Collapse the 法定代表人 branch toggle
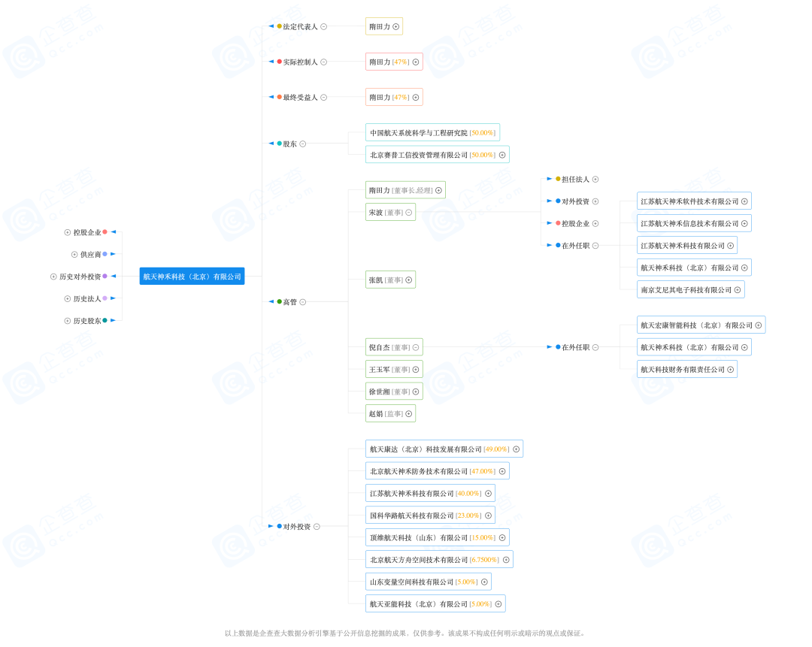This screenshot has width=812, height=647. [323, 26]
